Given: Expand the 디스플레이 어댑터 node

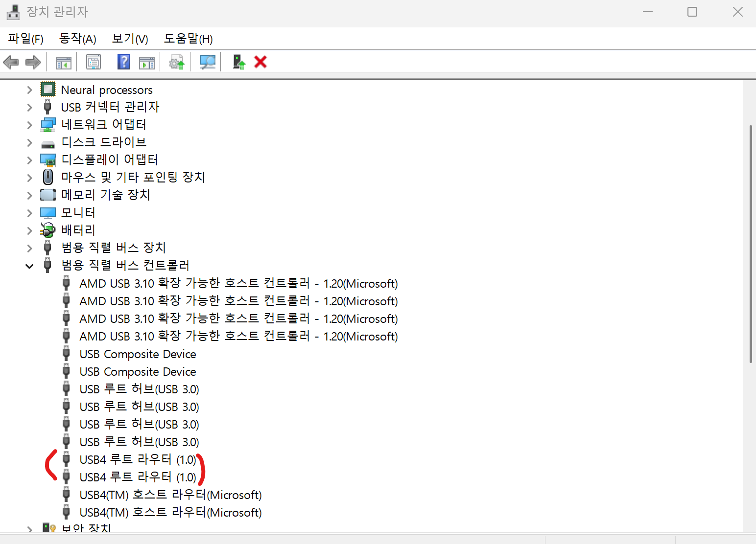Looking at the screenshot, I should (x=29, y=160).
